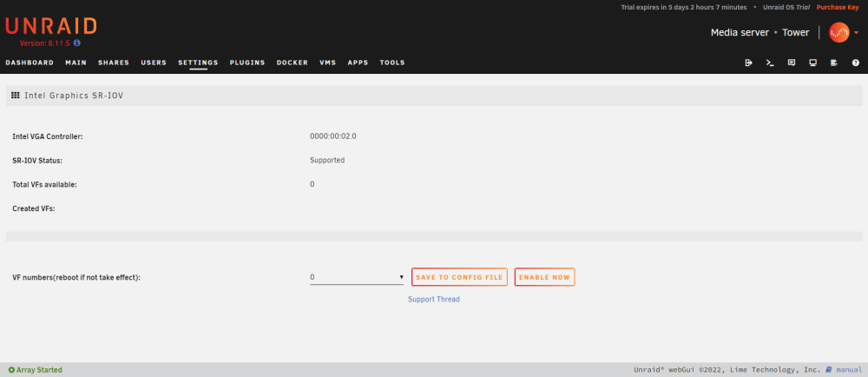868x377 pixels.
Task: Open the web terminal icon
Action: click(x=770, y=63)
